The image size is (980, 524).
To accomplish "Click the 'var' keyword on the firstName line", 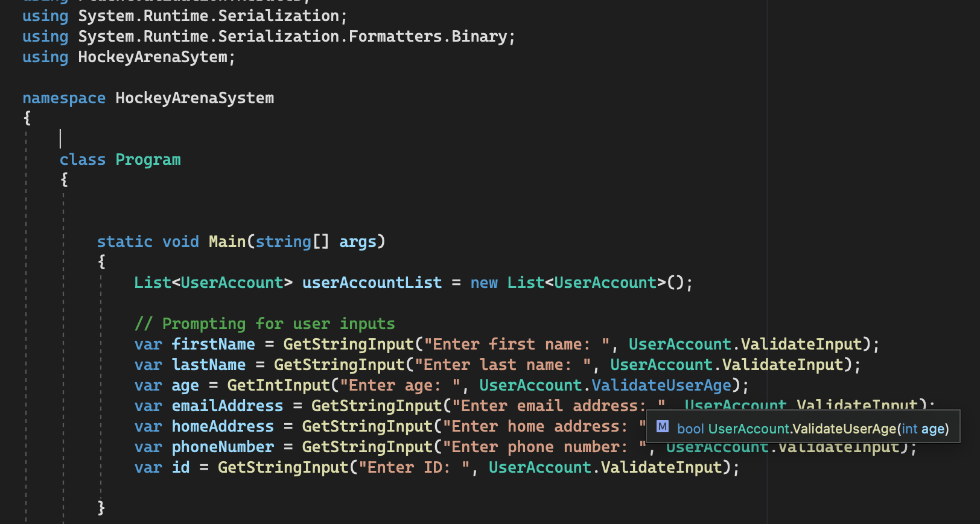I will [148, 345].
